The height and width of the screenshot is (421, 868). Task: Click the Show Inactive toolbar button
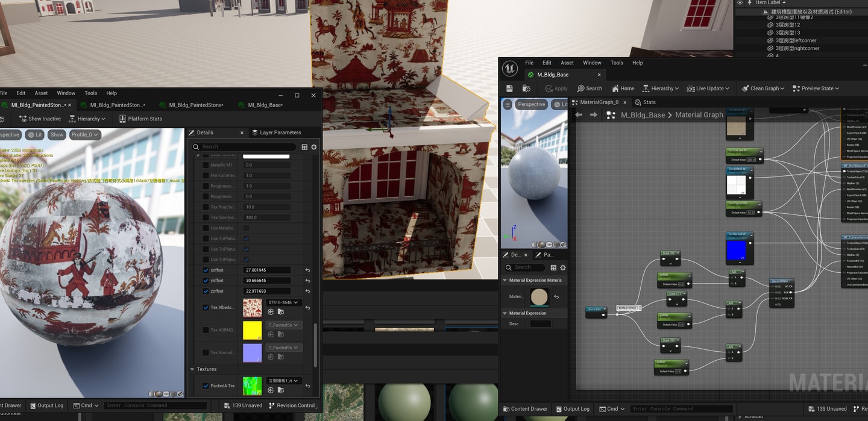(40, 119)
